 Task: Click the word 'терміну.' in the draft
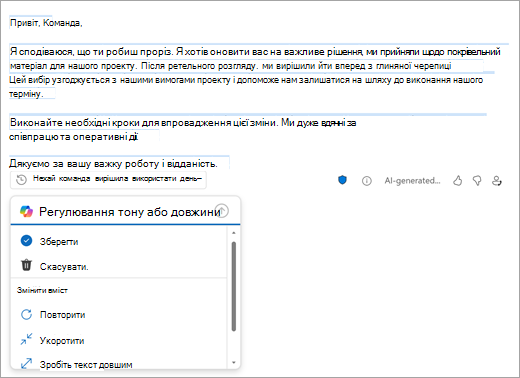26,94
